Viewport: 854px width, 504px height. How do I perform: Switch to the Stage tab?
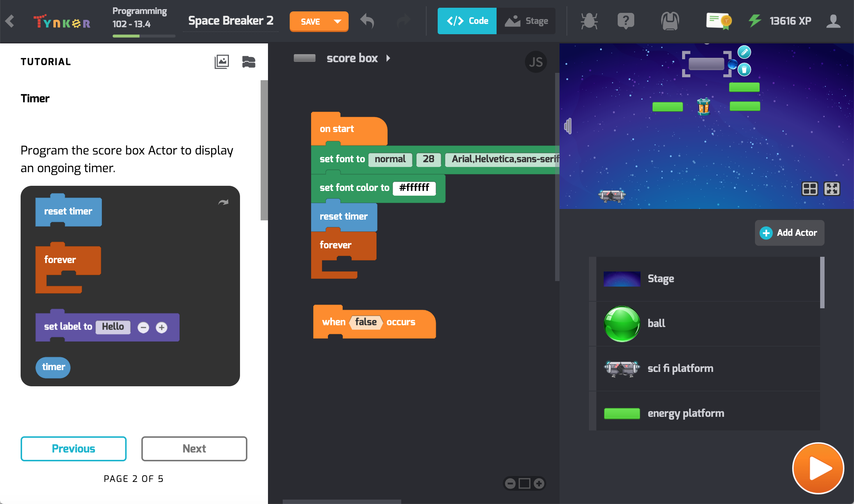pyautogui.click(x=526, y=21)
